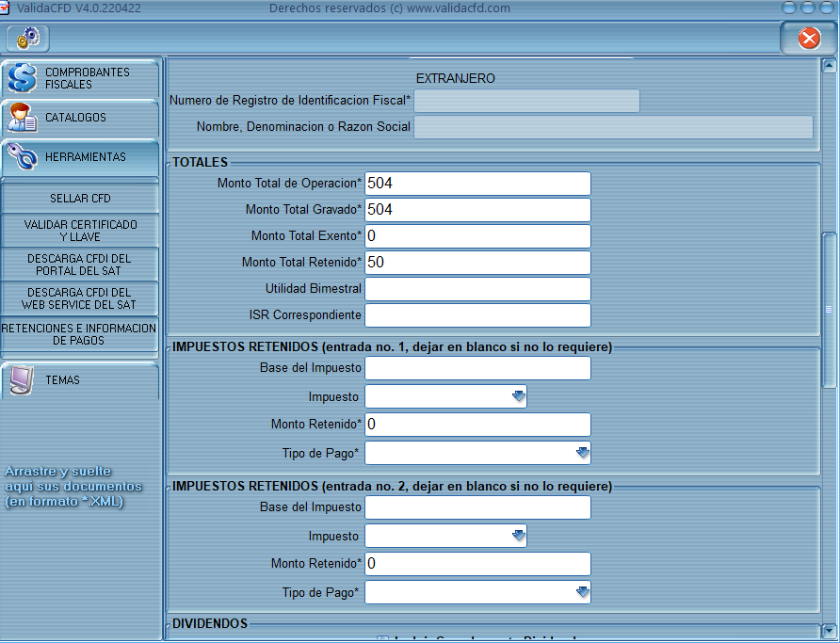Click the www.validacfd.com text in title bar
The height and width of the screenshot is (643, 840).
459,8
